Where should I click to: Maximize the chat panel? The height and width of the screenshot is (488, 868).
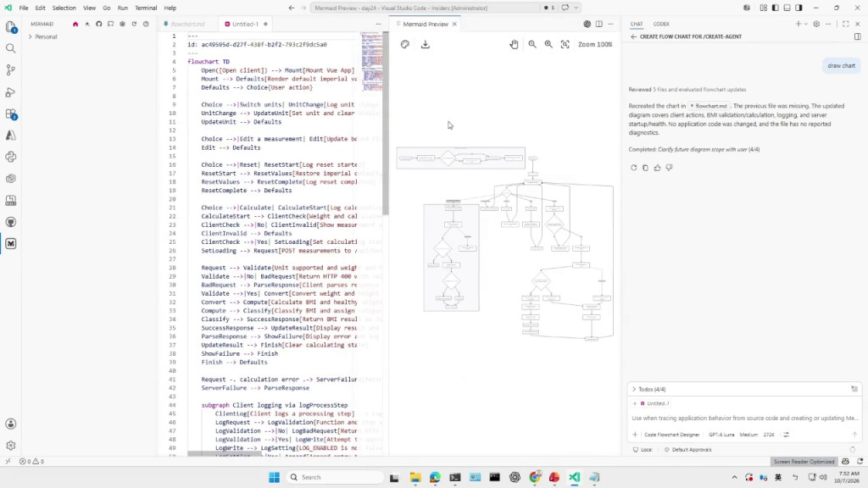click(x=845, y=25)
